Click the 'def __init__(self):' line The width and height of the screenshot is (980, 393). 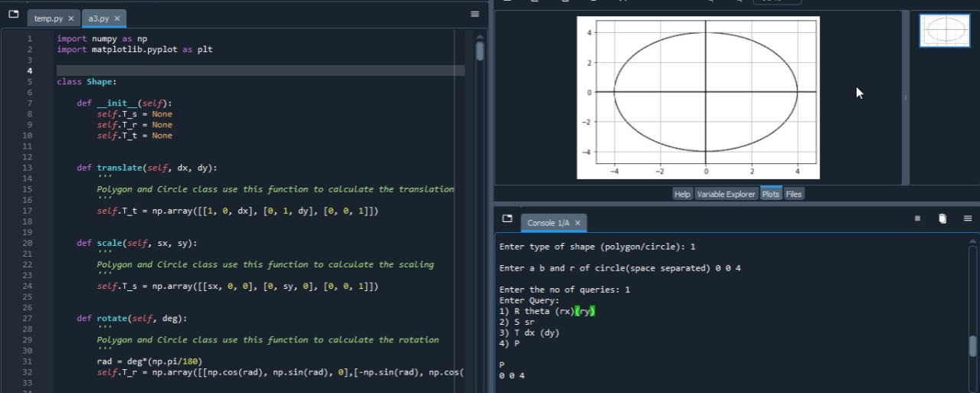tap(125, 103)
